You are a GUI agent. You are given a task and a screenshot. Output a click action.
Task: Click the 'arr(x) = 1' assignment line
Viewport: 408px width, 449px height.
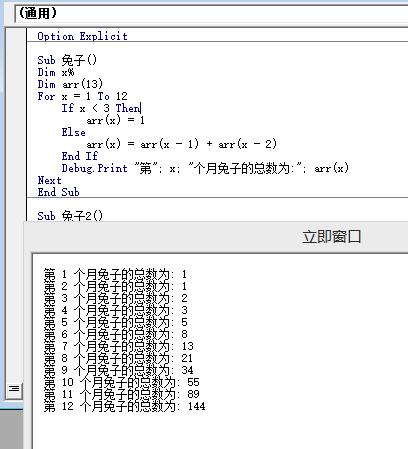pyautogui.click(x=115, y=120)
